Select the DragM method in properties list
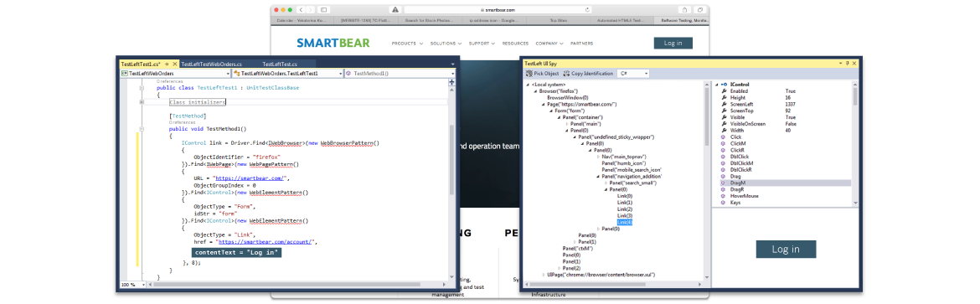 (738, 183)
